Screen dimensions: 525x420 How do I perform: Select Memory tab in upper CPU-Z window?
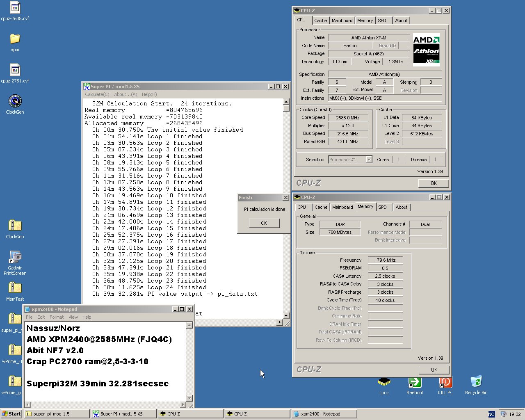tap(365, 21)
